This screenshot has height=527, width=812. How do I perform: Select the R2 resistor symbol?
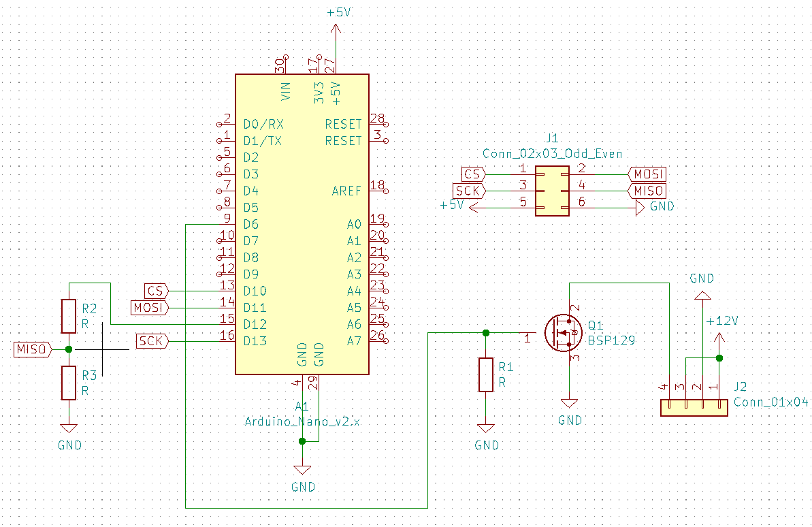[x=69, y=316]
